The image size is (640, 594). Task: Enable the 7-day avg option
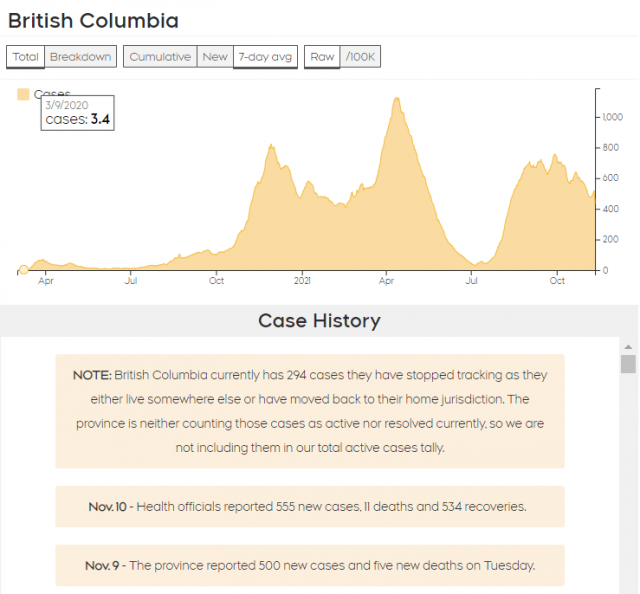pyautogui.click(x=265, y=57)
